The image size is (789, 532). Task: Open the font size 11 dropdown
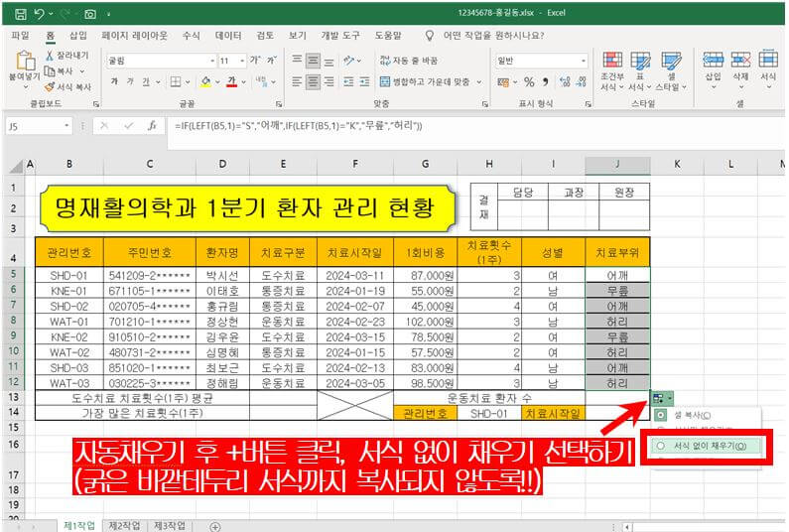coord(242,61)
